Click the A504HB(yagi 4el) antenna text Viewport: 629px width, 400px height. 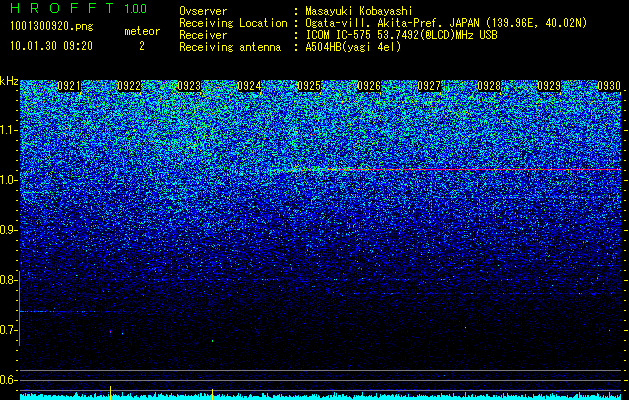coord(353,47)
